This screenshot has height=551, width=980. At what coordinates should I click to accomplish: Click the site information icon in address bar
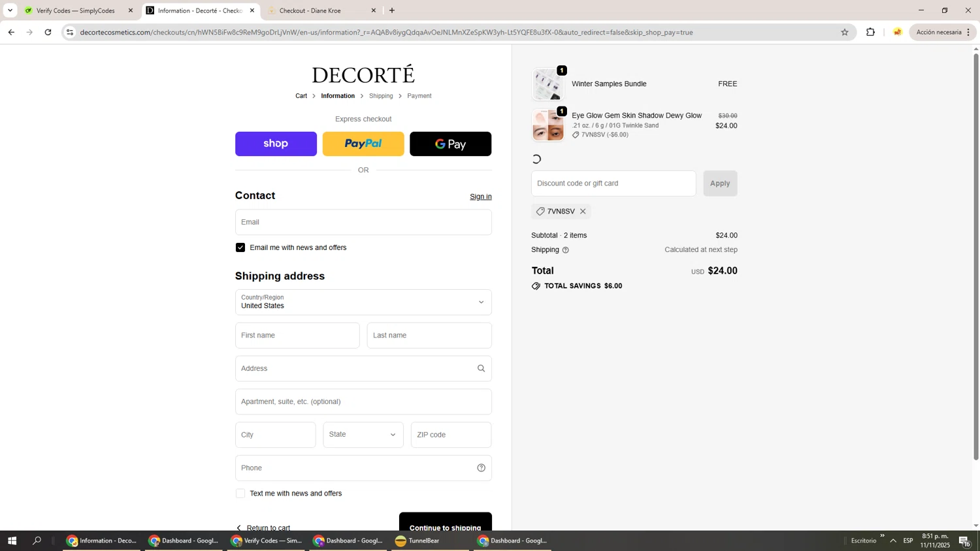[70, 32]
